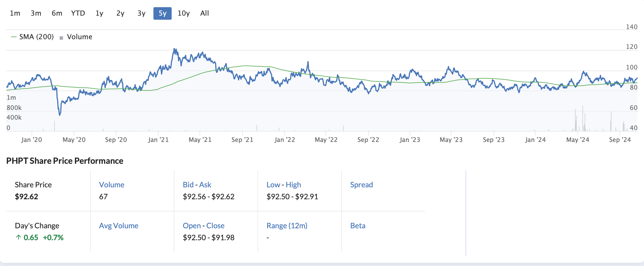Screen dimensions: 644x266
Task: Click the High link
Action: (x=293, y=185)
